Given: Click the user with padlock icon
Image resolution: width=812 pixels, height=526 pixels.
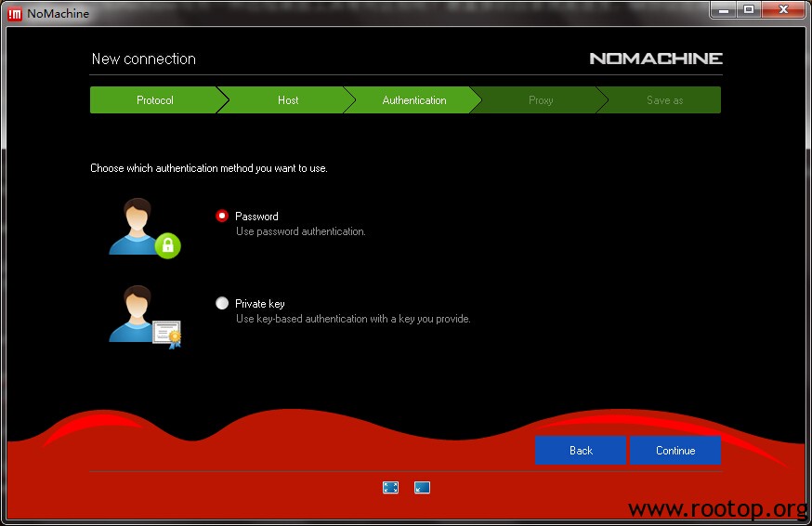Looking at the screenshot, I should tap(145, 228).
